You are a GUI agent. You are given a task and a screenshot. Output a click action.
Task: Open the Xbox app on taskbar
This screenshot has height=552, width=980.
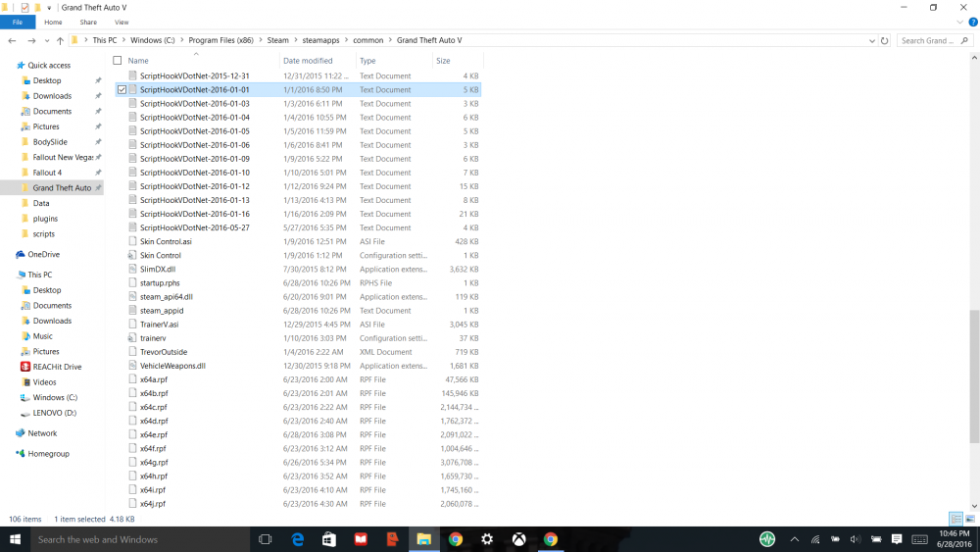pyautogui.click(x=518, y=539)
